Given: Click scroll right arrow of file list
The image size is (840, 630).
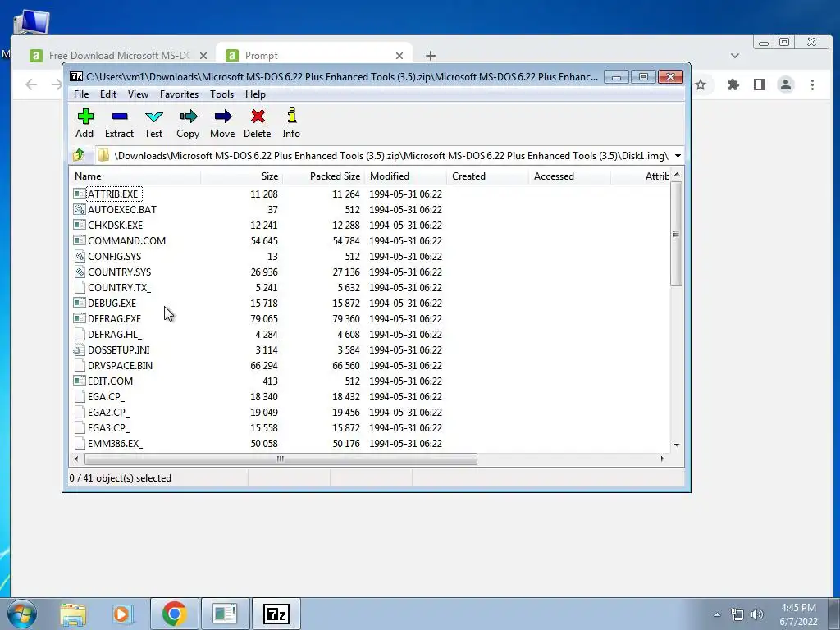Looking at the screenshot, I should point(662,459).
